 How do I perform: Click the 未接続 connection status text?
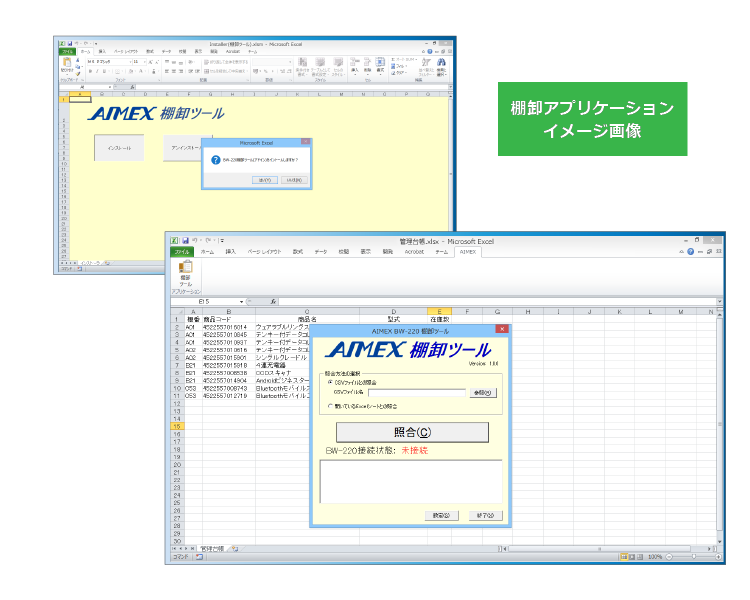pos(414,450)
